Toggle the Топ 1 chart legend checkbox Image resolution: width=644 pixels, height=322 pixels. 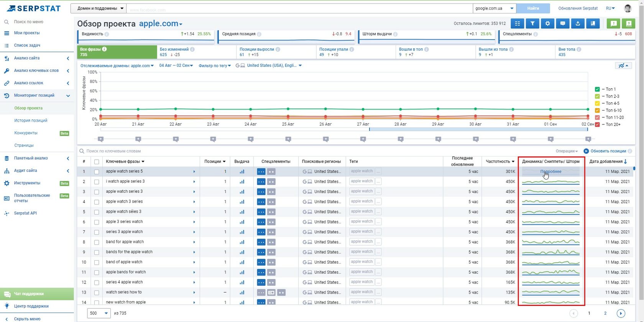(x=597, y=89)
